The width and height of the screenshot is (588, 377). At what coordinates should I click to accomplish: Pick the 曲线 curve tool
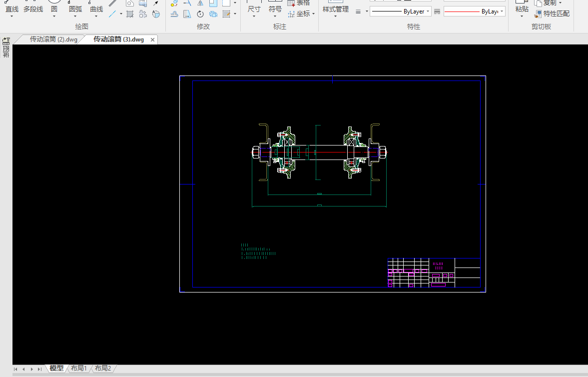(96, 7)
